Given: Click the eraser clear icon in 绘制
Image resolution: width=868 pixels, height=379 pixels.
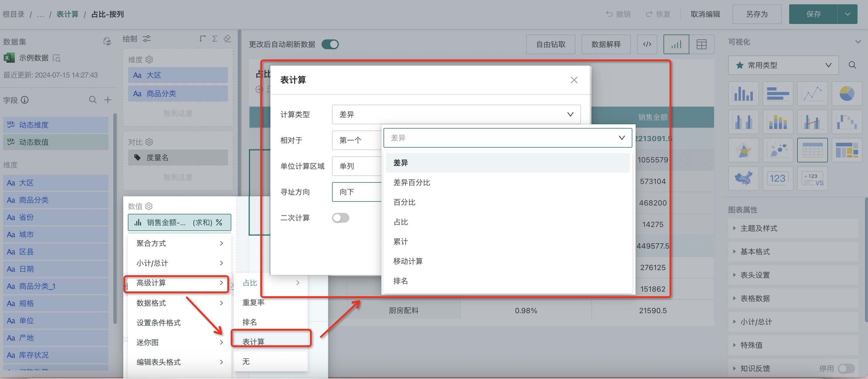Looking at the screenshot, I should click(227, 39).
